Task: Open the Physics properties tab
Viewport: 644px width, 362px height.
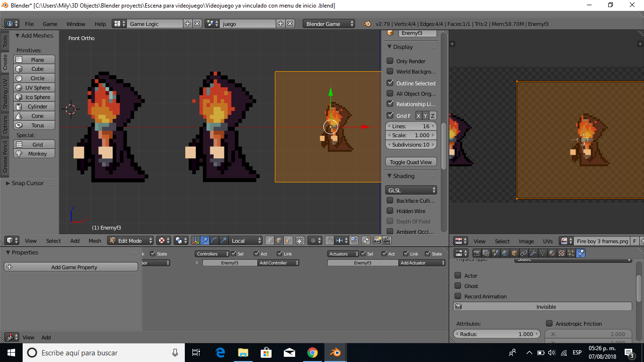Action: 580,253
